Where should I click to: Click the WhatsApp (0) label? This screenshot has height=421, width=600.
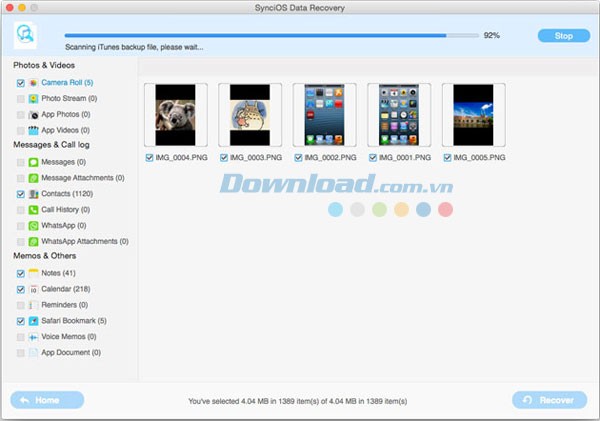(64, 225)
